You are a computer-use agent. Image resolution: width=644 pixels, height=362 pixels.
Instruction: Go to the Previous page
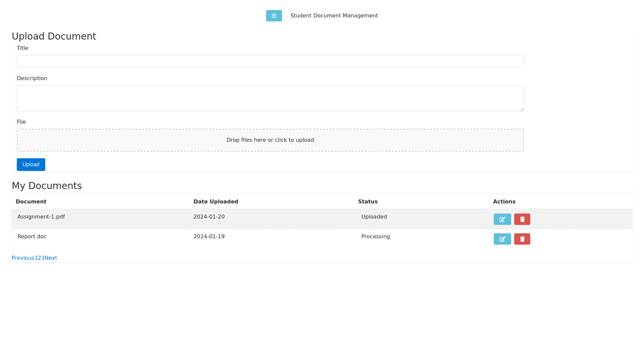(22, 258)
